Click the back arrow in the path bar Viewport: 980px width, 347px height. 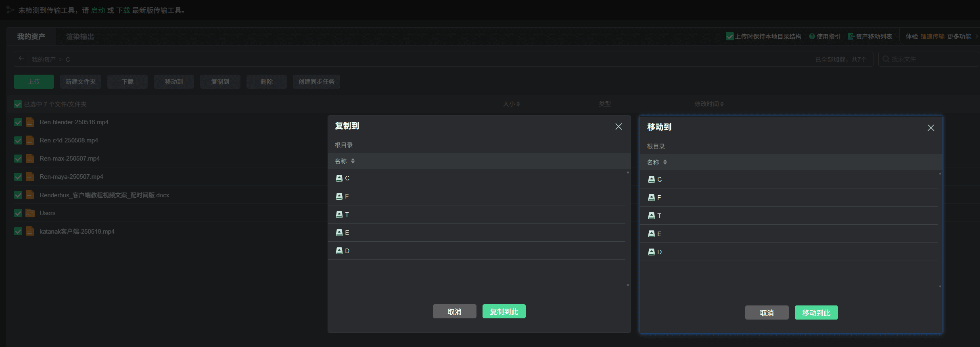point(21,59)
